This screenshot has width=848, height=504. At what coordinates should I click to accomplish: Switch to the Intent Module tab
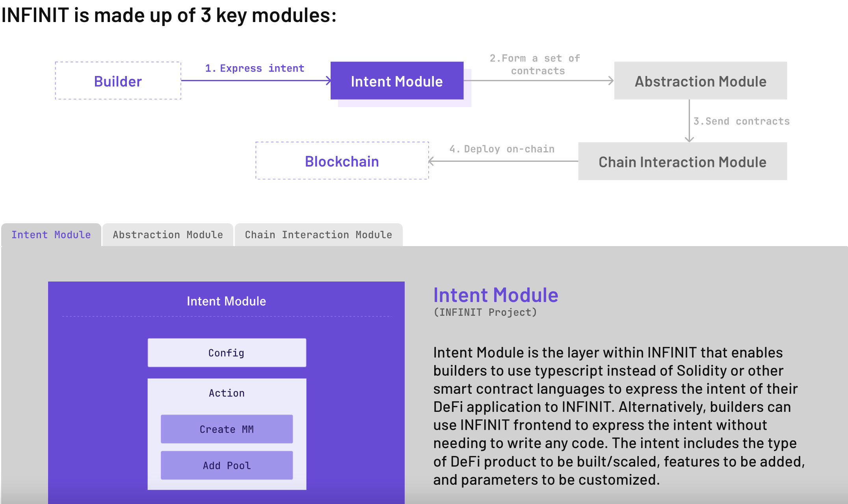pyautogui.click(x=51, y=235)
